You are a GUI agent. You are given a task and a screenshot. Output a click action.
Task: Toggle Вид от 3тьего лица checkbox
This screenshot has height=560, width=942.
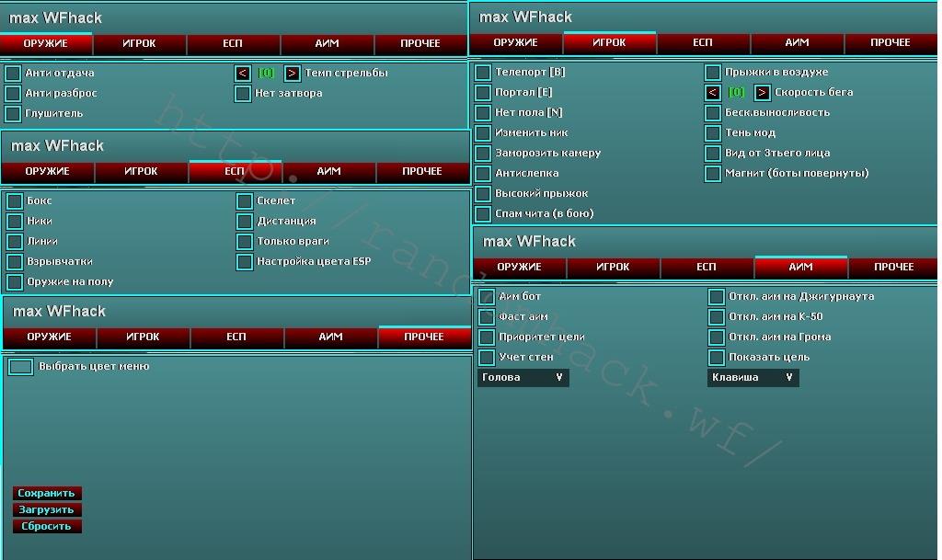click(x=713, y=153)
